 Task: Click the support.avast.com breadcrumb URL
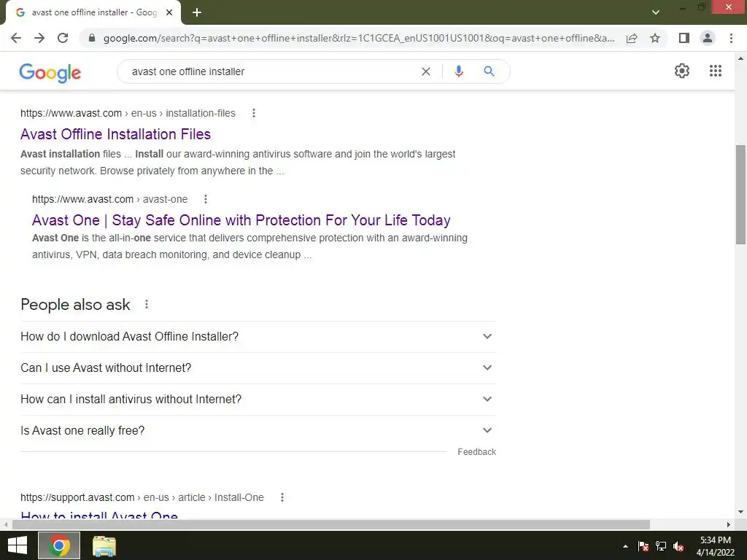coord(142,497)
